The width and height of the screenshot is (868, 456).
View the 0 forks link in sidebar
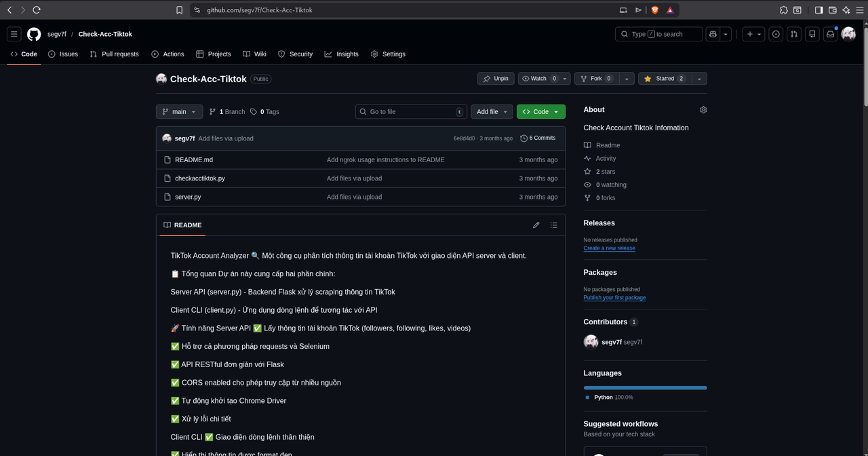[599, 197]
